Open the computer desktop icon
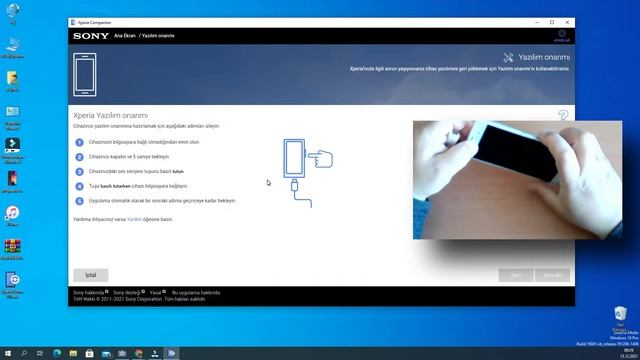 click(13, 48)
